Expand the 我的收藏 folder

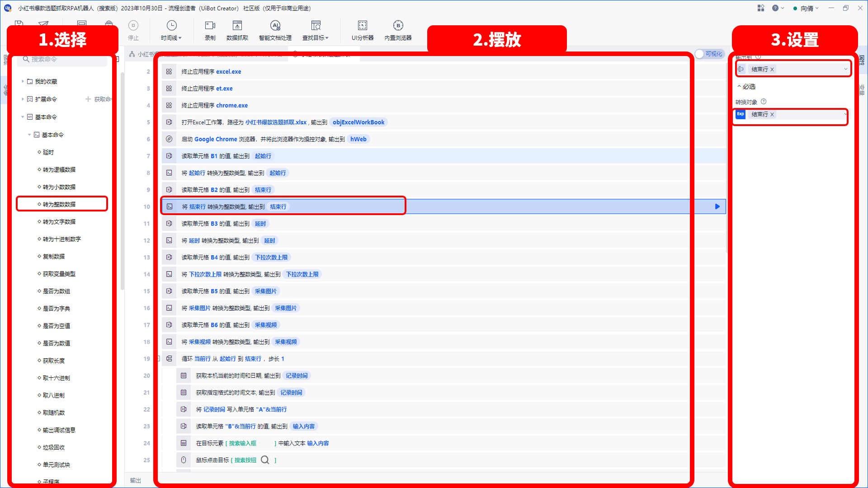click(x=23, y=82)
